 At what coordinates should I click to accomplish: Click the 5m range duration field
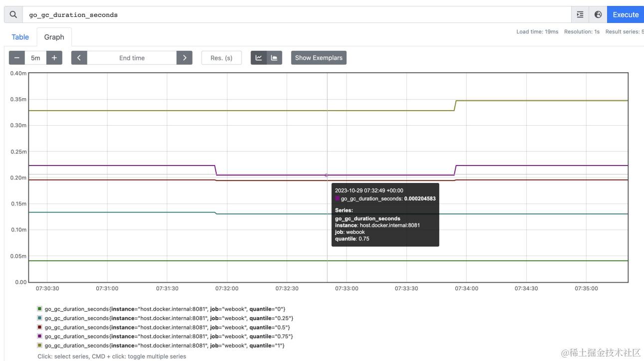[x=35, y=58]
